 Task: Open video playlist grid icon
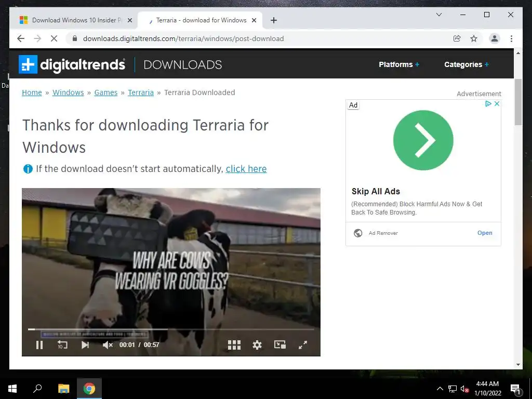(234, 345)
